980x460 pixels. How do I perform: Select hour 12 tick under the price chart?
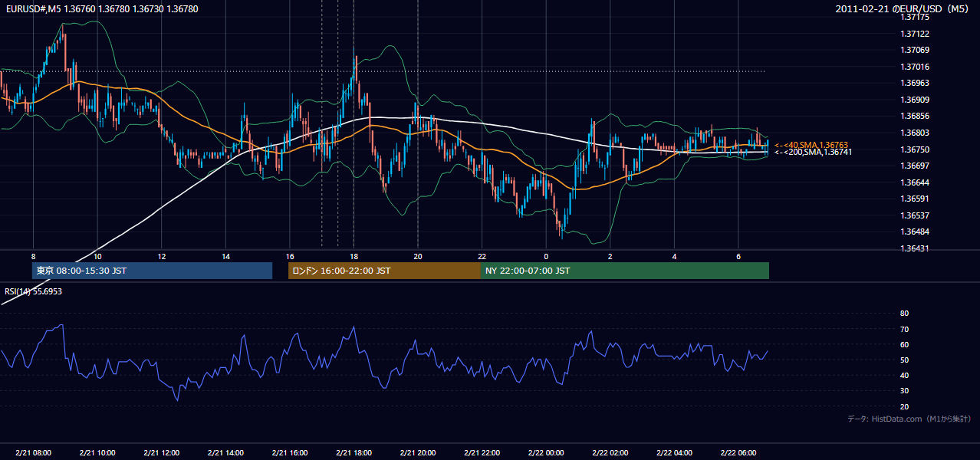[x=162, y=256]
